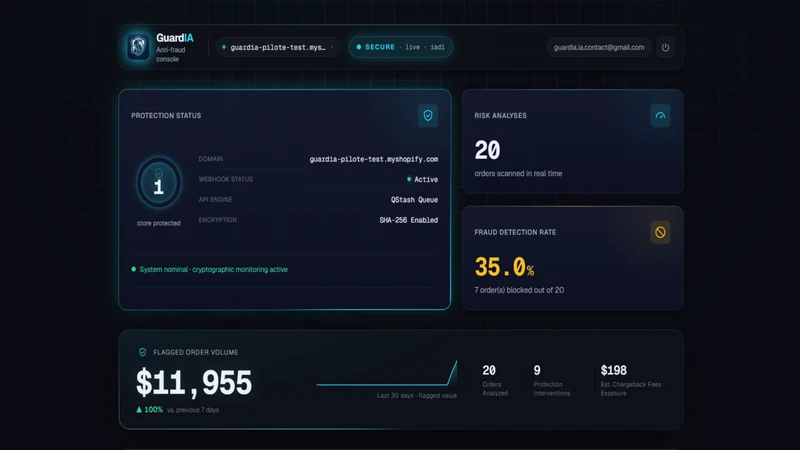This screenshot has height=450, width=800.
Task: Click the store protected circular badge
Action: tap(159, 183)
